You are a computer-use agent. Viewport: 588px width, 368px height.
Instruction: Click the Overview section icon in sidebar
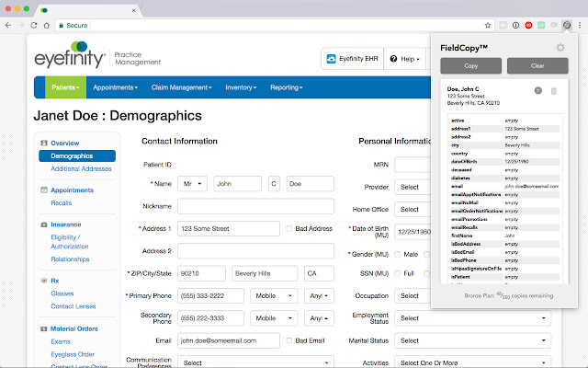(x=44, y=144)
